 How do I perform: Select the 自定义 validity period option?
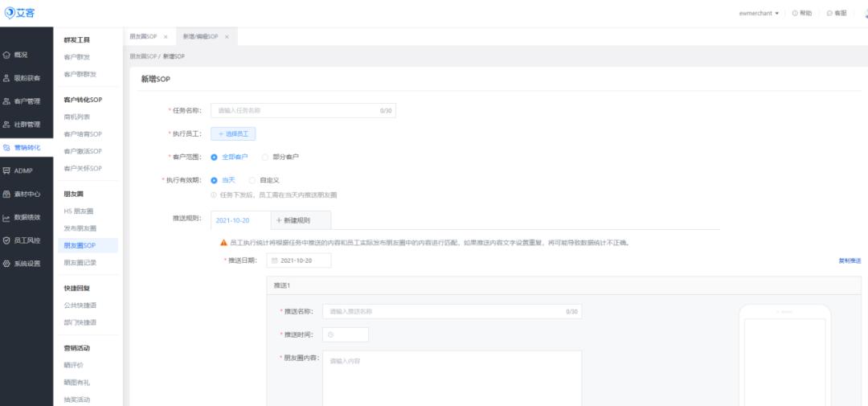[252, 180]
